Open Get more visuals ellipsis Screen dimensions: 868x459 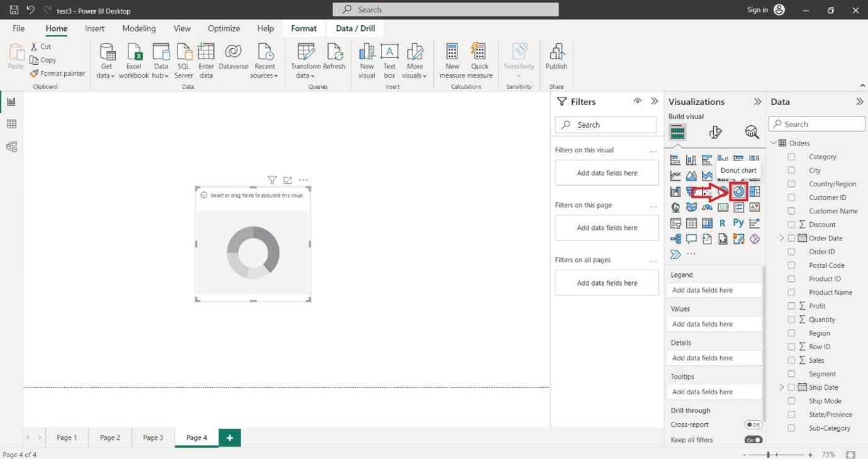pyautogui.click(x=691, y=254)
